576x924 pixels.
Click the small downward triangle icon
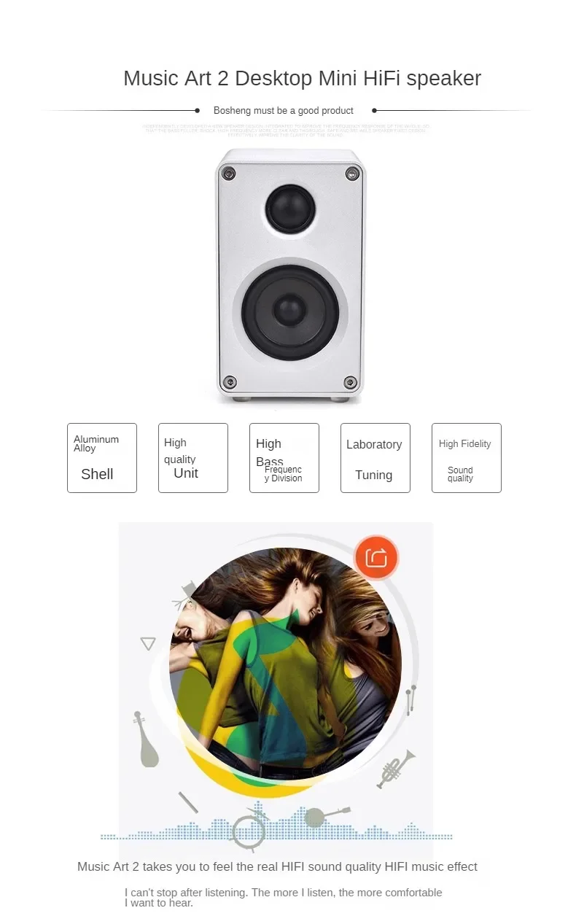click(148, 643)
